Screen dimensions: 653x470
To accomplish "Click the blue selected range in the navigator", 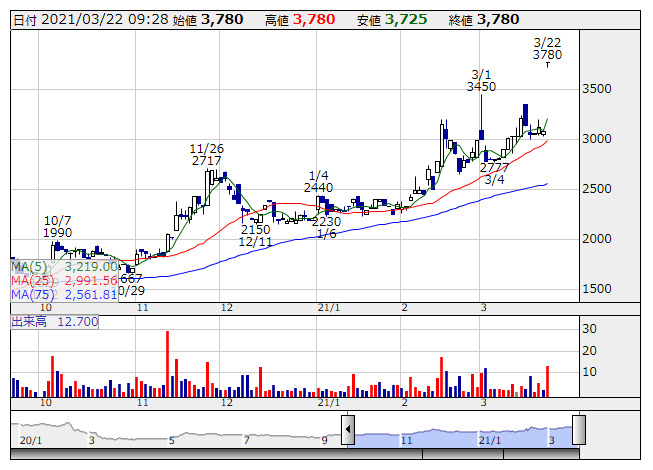I will [462, 433].
